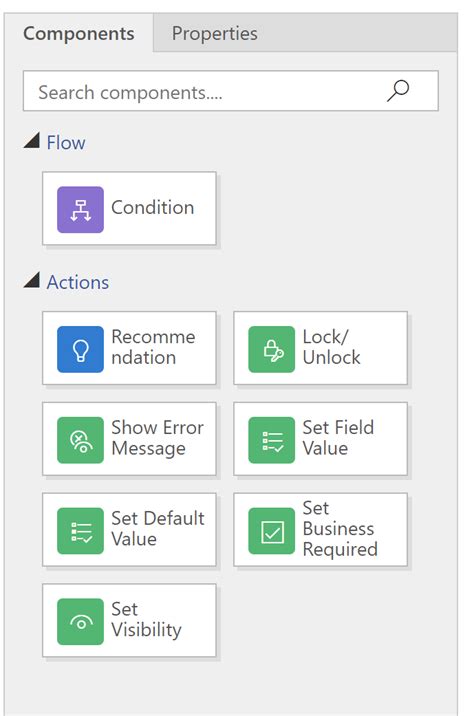This screenshot has height=716, width=474.
Task: Click into the Search components field
Action: [231, 91]
